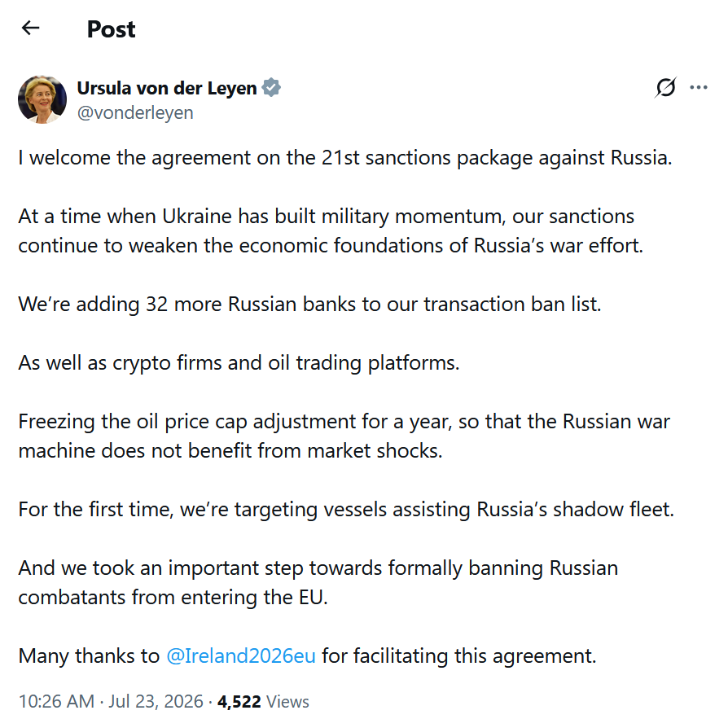
Task: Click the banning Russian combatants paragraph
Action: (x=318, y=582)
